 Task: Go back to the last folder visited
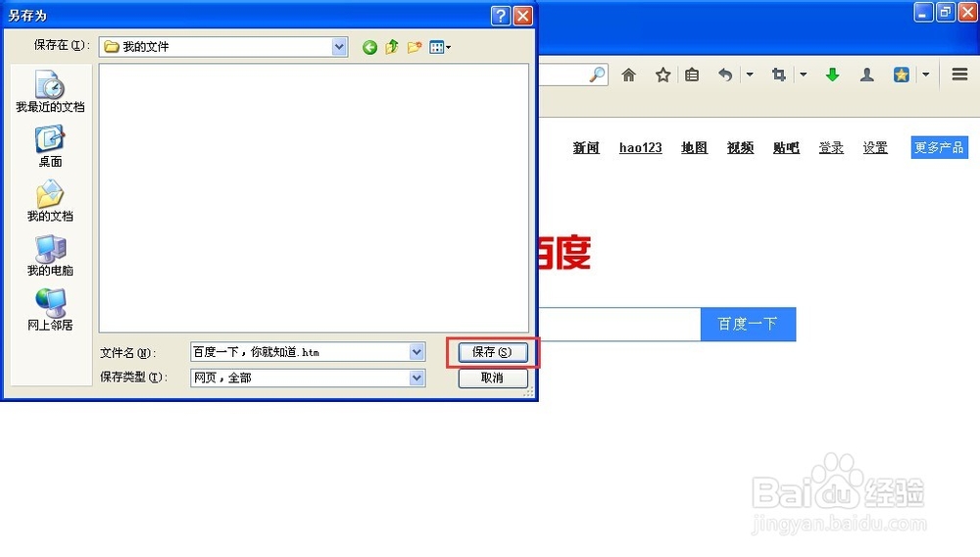(369, 47)
